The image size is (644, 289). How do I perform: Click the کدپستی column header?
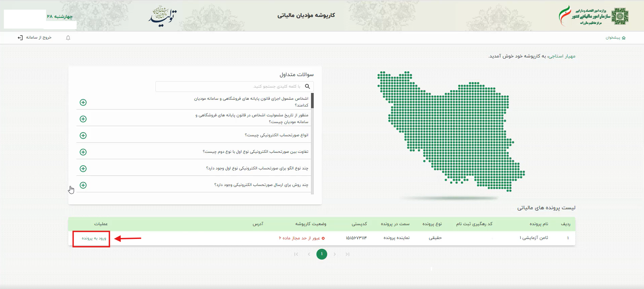(359, 224)
